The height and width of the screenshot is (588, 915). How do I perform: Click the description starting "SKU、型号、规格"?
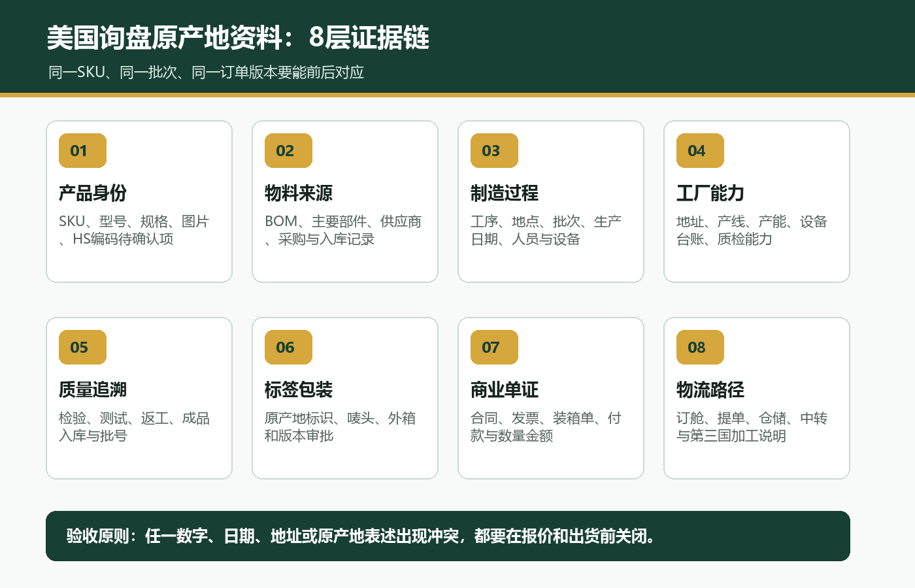click(x=134, y=230)
